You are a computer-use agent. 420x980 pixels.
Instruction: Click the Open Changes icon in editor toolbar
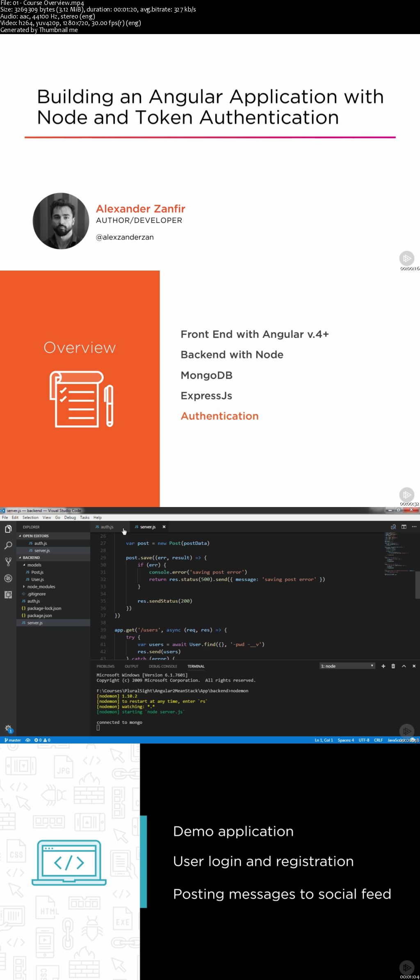[x=393, y=527]
